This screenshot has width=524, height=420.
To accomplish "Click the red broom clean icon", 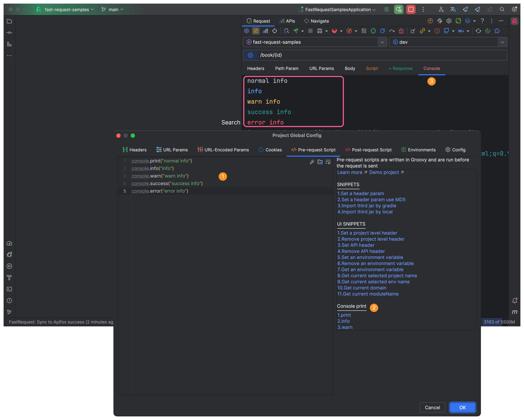I will (401, 31).
